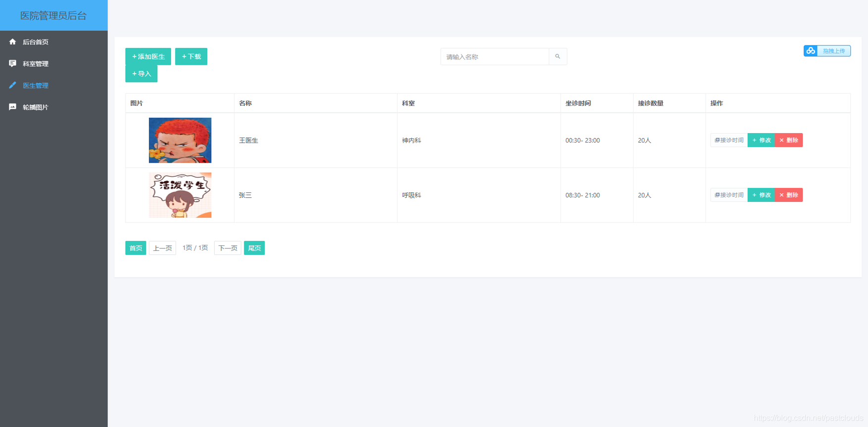Screen dimensions: 868x427
Task: Click the chat icon beside 轮播图片
Action: pyautogui.click(x=12, y=107)
